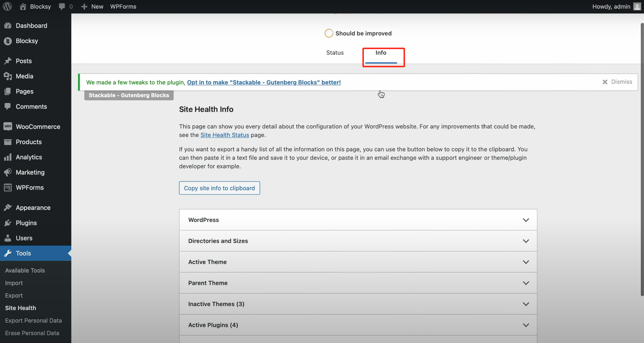Click the WordPress logo in admin bar
Image resolution: width=644 pixels, height=343 pixels.
[x=7, y=6]
